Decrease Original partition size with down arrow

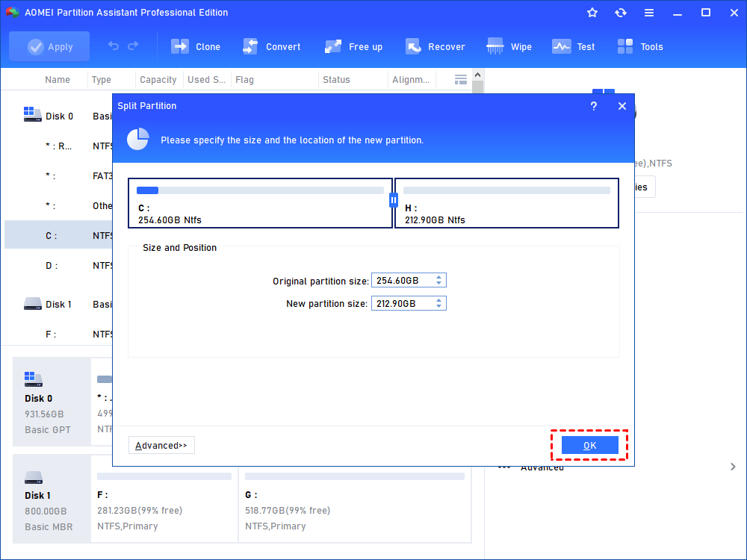coord(438,283)
